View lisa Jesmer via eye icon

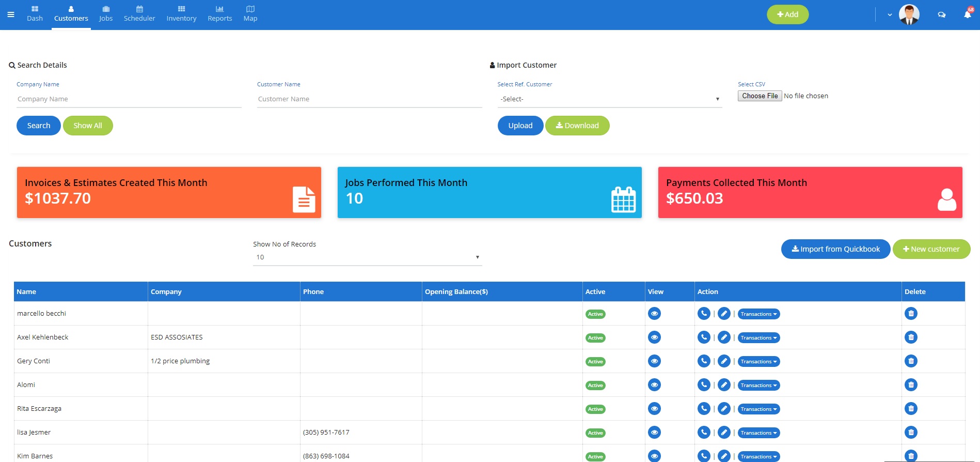(x=654, y=433)
